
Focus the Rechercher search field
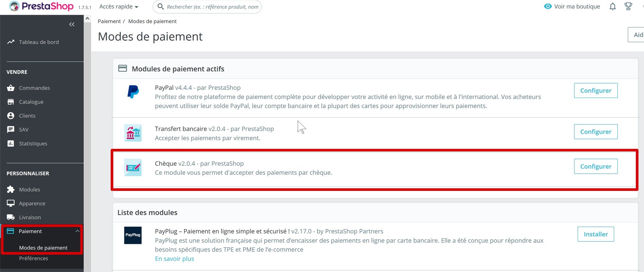(x=212, y=7)
